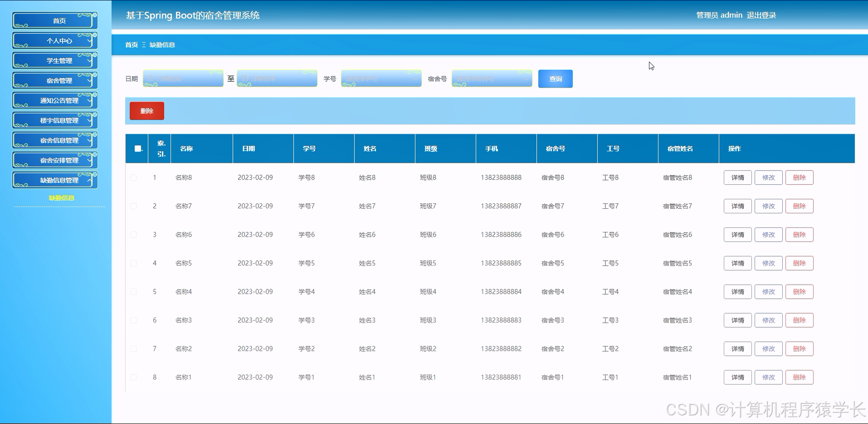The height and width of the screenshot is (424, 868).
Task: Expand the 宿舍信息管理 sidebar menu
Action: [55, 140]
